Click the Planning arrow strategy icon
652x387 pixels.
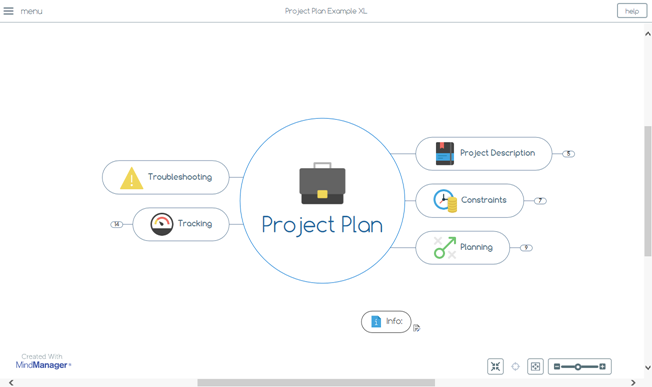pyautogui.click(x=445, y=248)
